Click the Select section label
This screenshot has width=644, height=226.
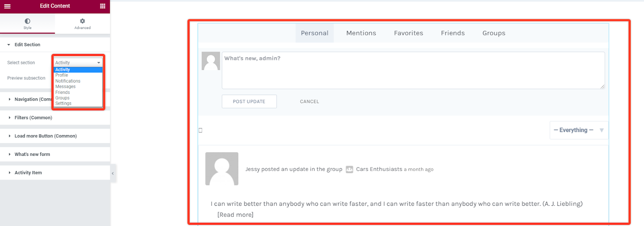[x=21, y=63]
